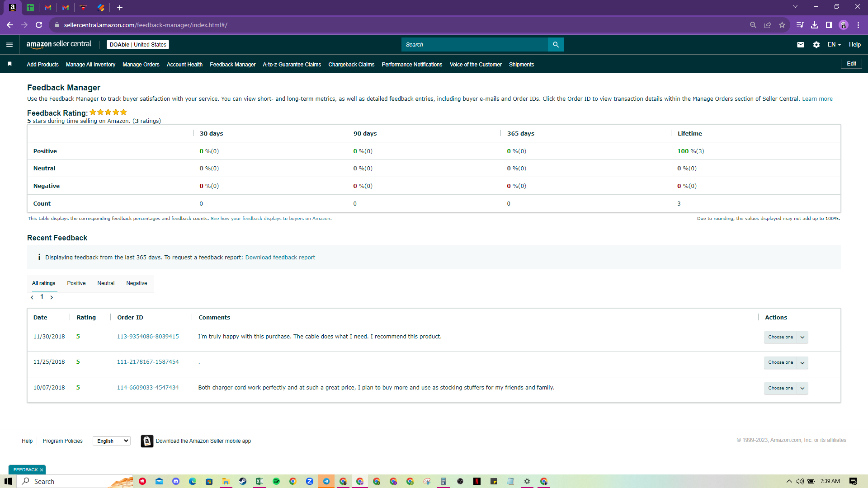Screen dimensions: 868x488
Task: Open a new browser tab
Action: click(120, 8)
